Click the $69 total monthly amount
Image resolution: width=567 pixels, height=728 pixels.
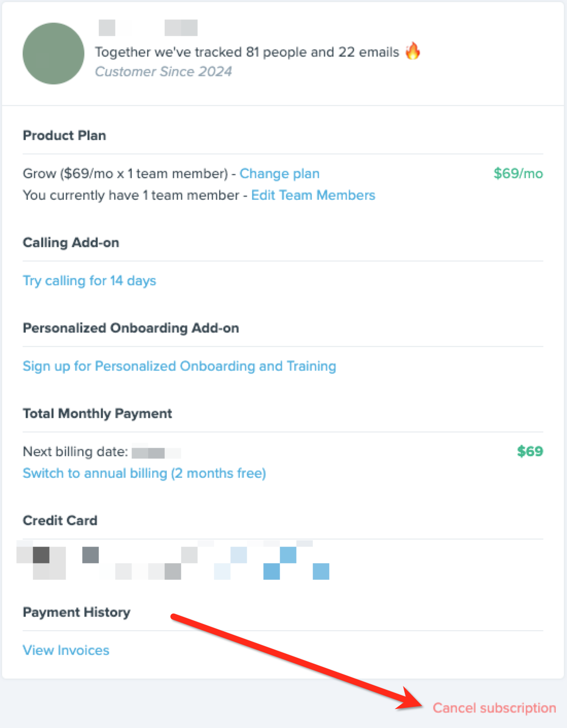(530, 452)
